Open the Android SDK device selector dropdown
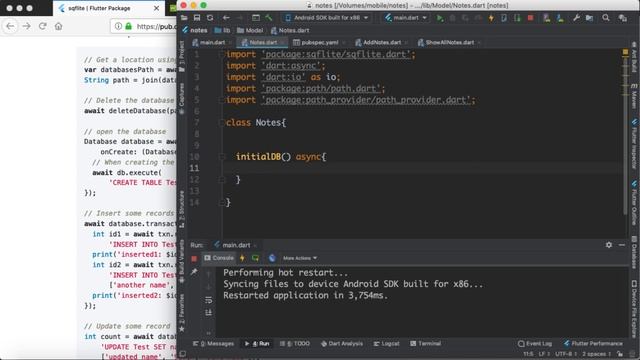Viewport: 640px width, 360px height. tap(327, 18)
